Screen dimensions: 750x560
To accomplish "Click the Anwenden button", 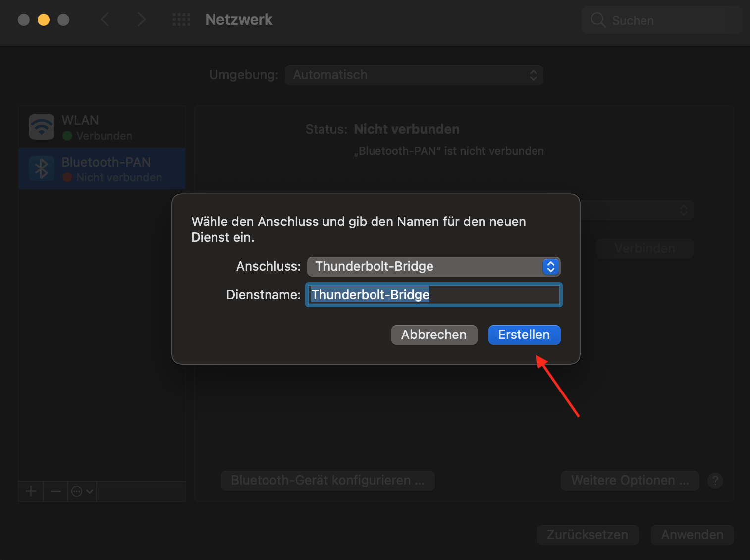I will coord(693,535).
